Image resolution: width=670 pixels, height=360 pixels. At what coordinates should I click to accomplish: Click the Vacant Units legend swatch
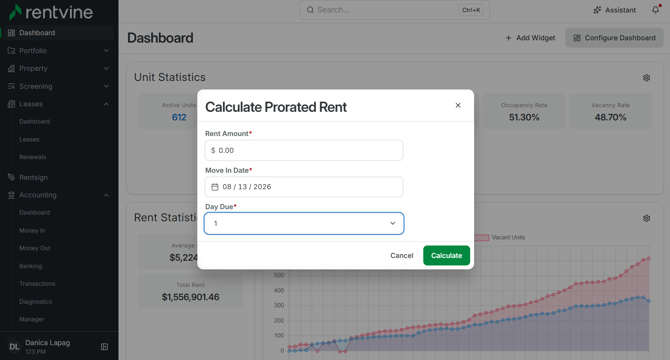(481, 237)
